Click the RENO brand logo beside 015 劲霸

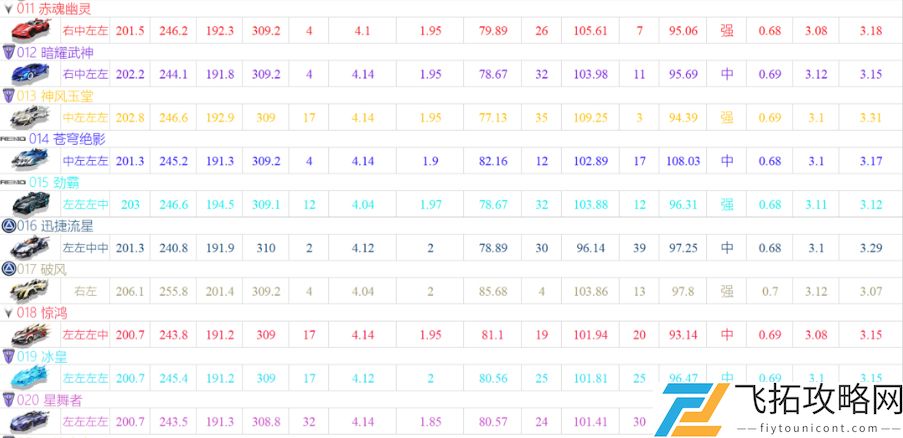point(13,182)
